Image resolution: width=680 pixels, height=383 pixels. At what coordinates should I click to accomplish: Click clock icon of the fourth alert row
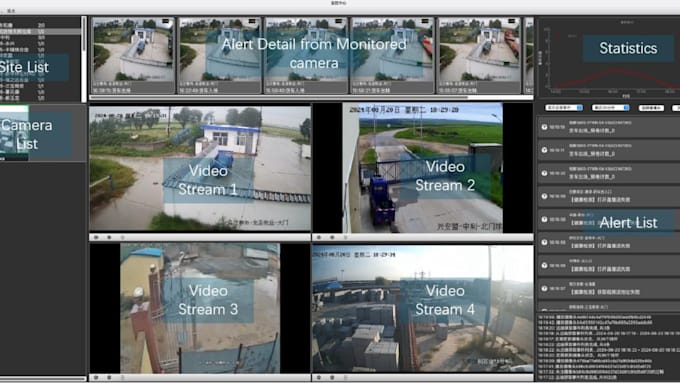click(544, 196)
